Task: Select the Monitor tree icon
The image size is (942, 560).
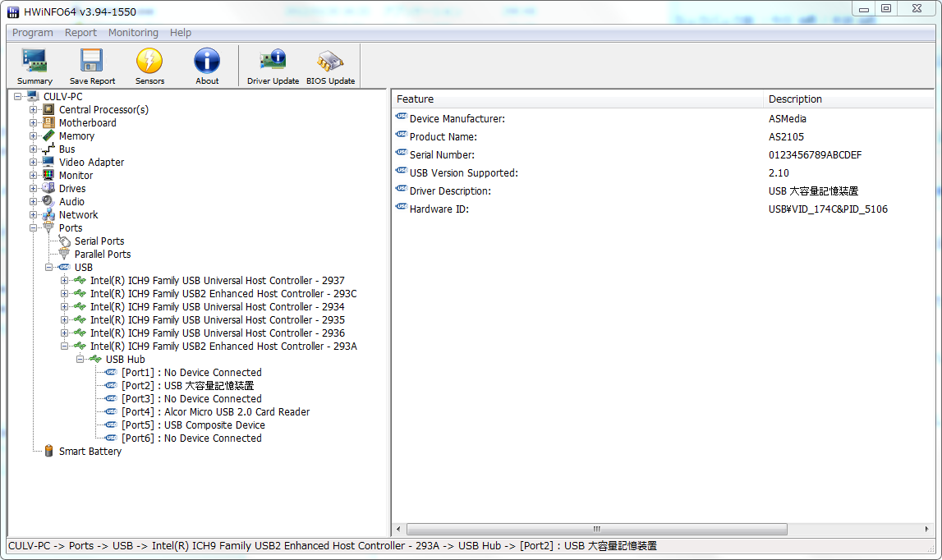Action: [48, 176]
